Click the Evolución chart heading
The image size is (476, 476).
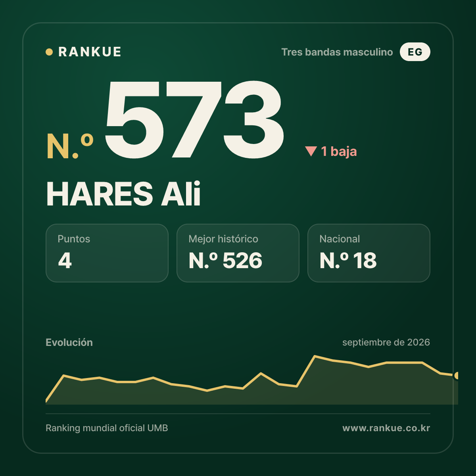point(69,342)
